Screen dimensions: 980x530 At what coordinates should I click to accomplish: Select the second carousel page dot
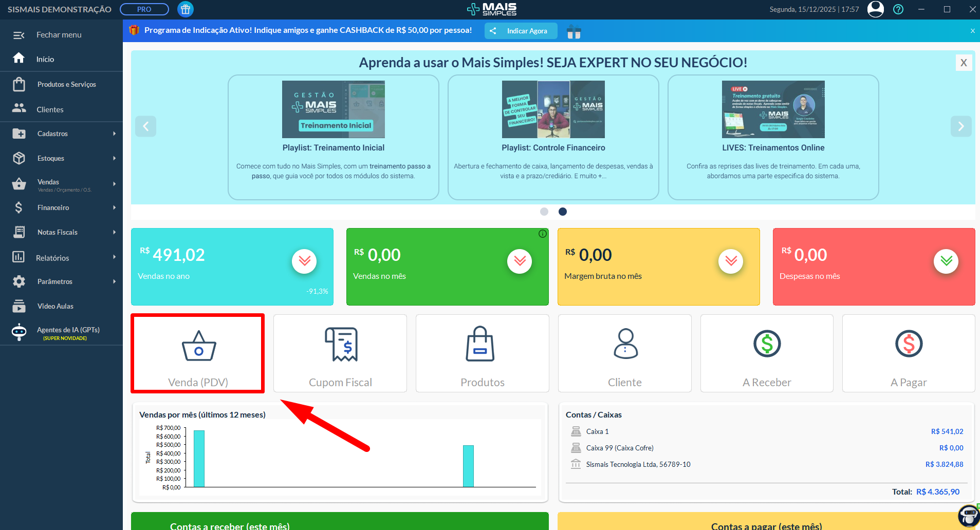[x=563, y=212]
